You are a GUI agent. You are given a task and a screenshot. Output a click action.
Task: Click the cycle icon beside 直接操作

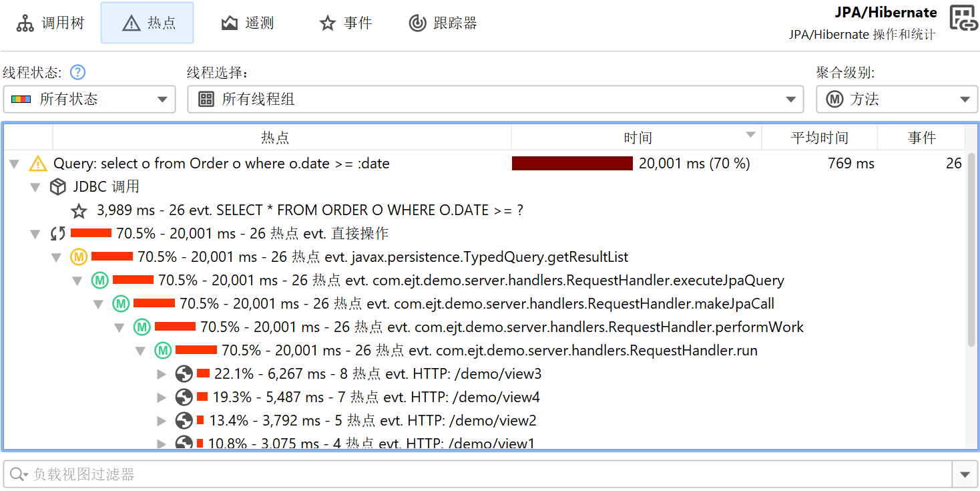pos(58,234)
